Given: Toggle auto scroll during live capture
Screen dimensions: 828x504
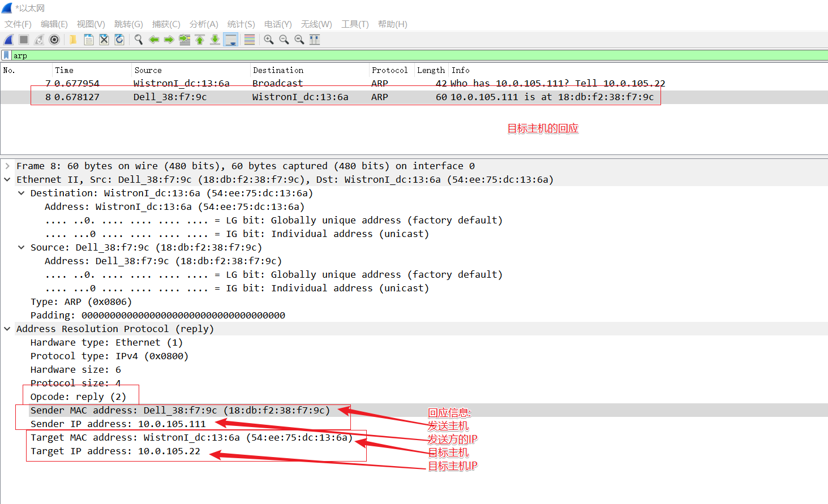Looking at the screenshot, I should pyautogui.click(x=230, y=40).
